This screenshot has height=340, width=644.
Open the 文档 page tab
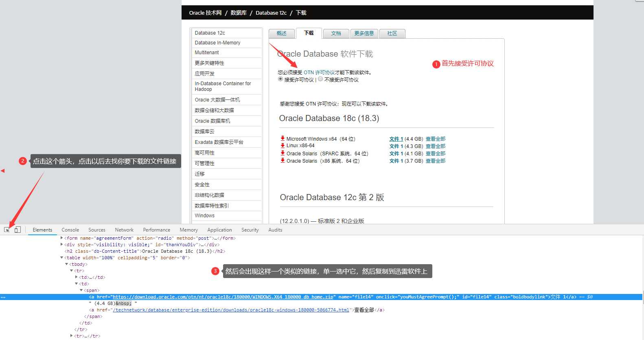click(336, 33)
